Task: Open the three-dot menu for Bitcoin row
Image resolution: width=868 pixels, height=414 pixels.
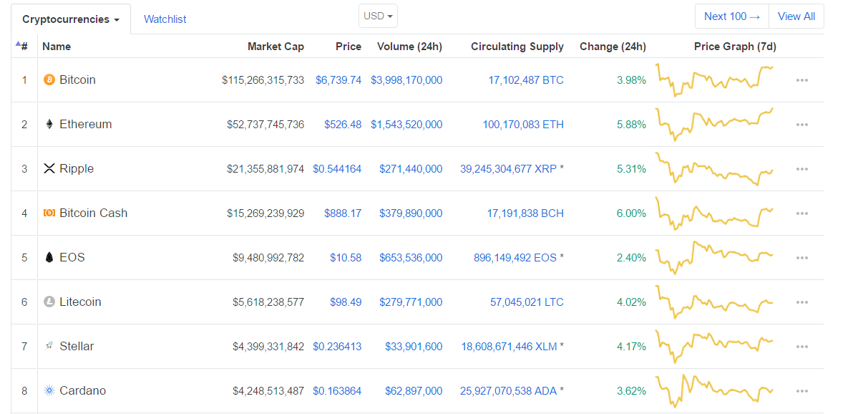Action: click(x=802, y=80)
